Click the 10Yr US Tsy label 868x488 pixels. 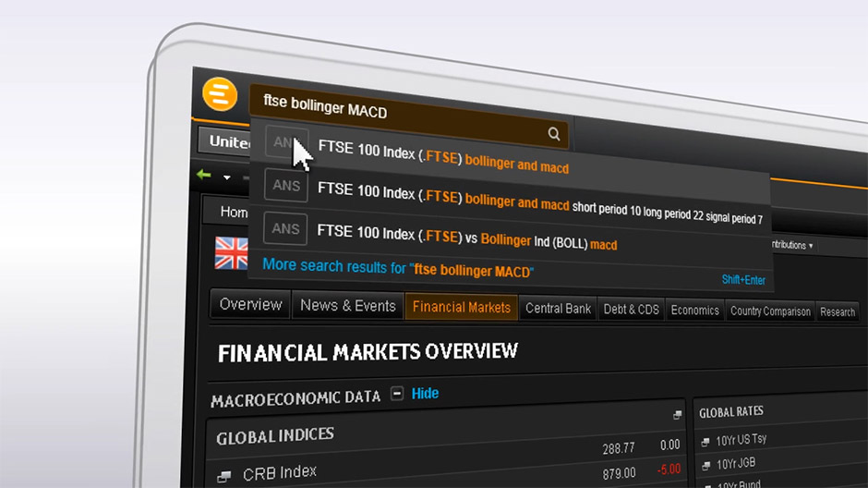(741, 440)
